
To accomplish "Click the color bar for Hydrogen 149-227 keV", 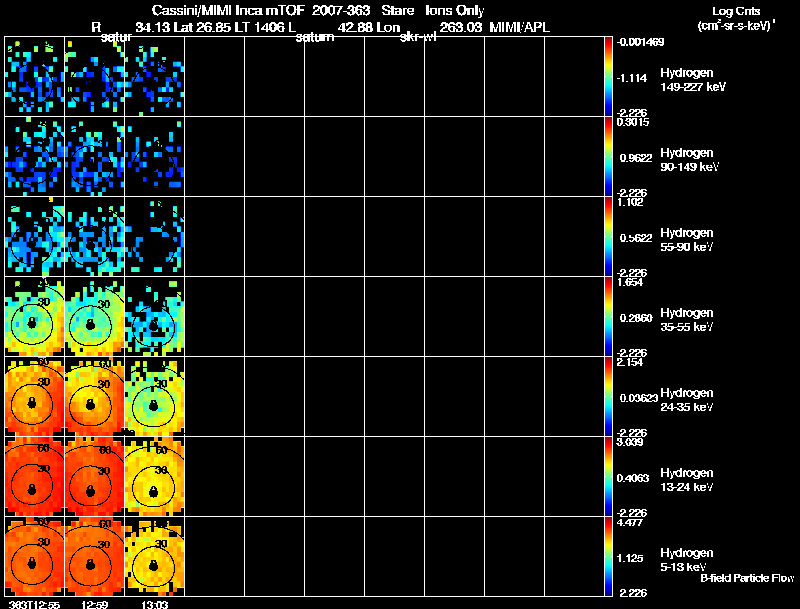I will click(x=608, y=77).
